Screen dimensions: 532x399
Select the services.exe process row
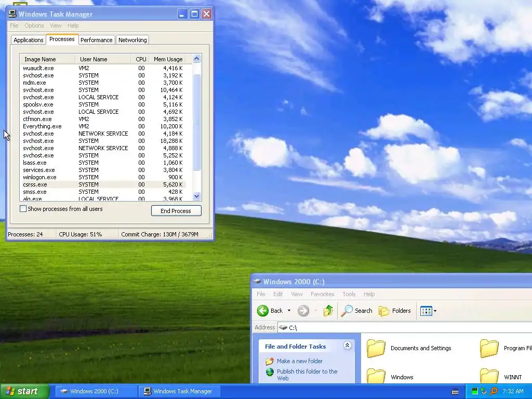tap(103, 170)
